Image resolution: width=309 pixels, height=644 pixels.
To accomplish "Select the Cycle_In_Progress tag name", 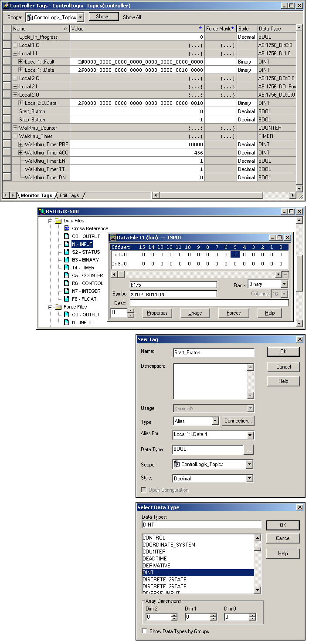I will 38,37.
